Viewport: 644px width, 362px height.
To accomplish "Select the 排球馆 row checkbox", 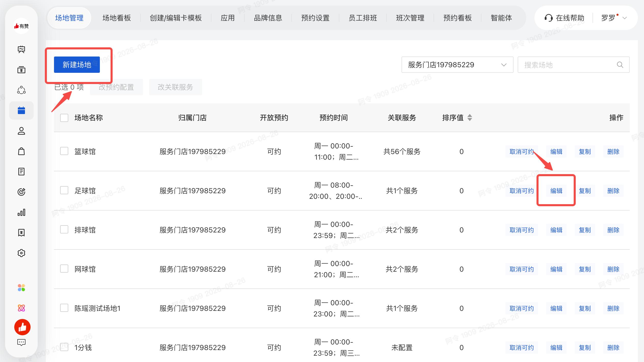I will tap(64, 229).
